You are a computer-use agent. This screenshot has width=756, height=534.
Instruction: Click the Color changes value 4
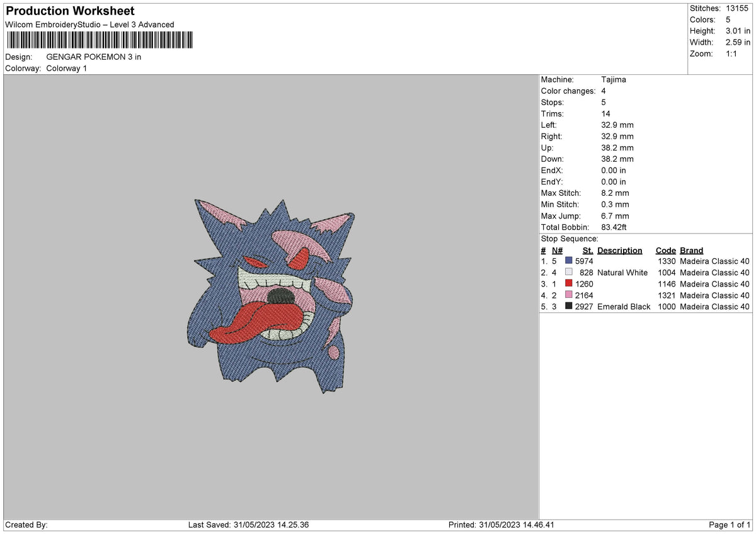coord(604,91)
